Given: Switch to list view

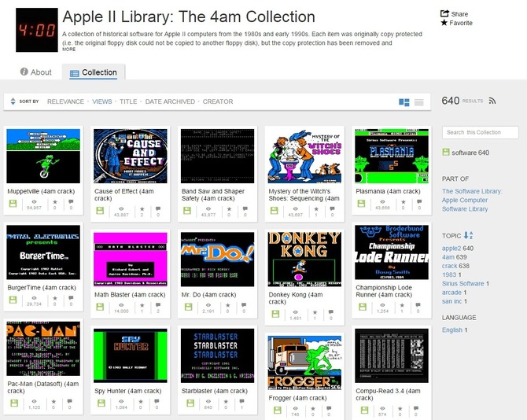Looking at the screenshot, I should point(418,102).
